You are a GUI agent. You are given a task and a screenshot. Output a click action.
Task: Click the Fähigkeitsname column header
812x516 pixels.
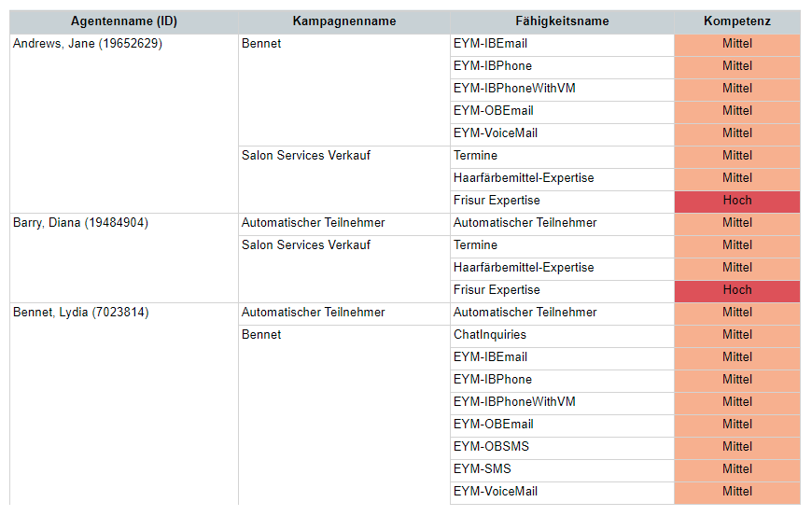pyautogui.click(x=562, y=21)
